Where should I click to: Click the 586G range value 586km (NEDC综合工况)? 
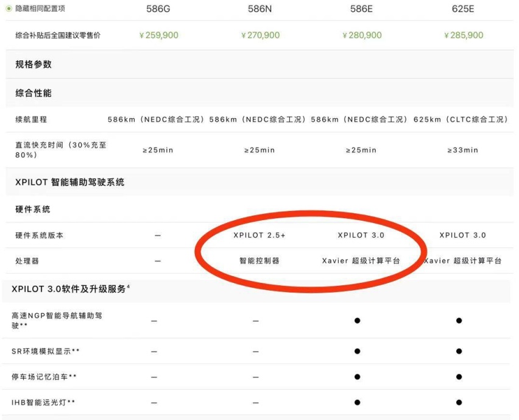click(x=156, y=119)
